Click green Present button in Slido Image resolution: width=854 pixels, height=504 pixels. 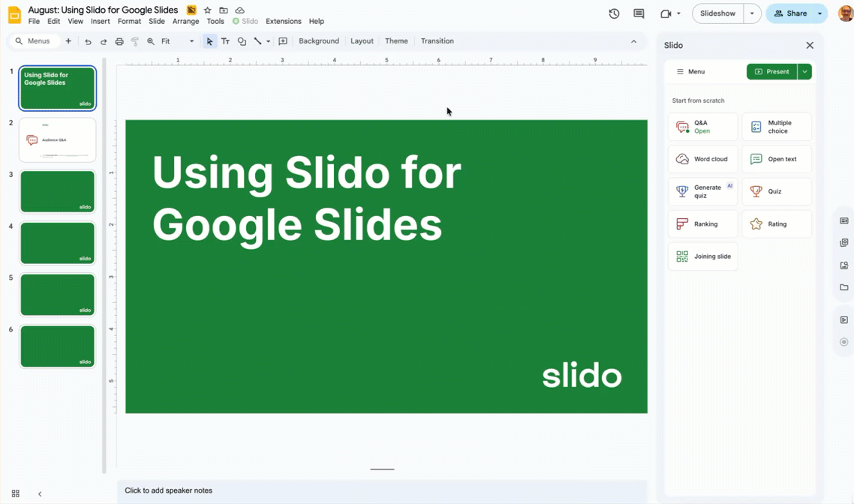point(771,71)
